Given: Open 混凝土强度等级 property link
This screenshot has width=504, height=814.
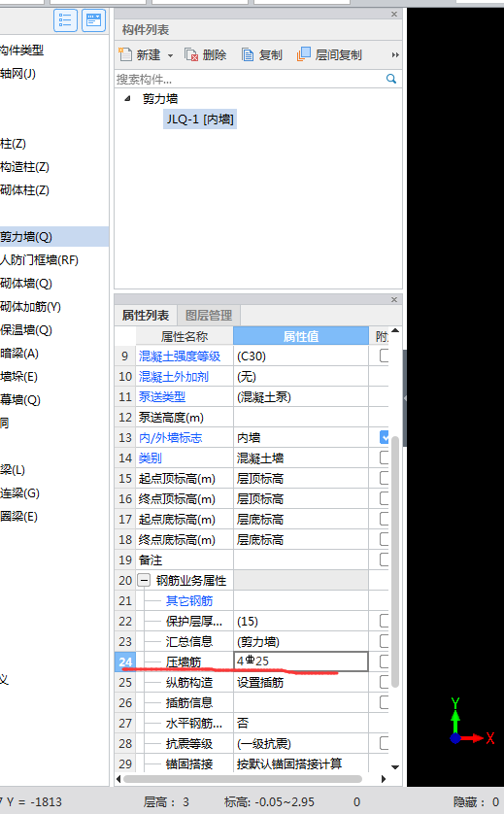Looking at the screenshot, I should click(180, 356).
